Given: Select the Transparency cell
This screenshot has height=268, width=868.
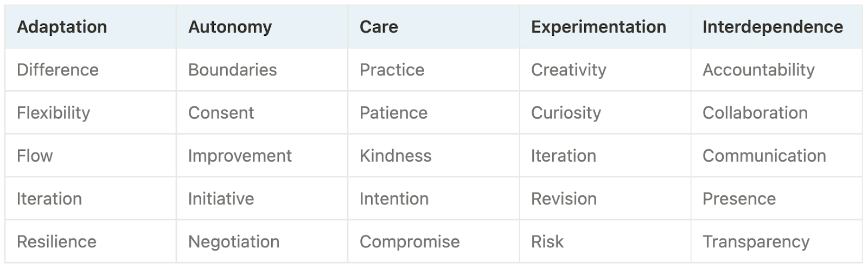Looking at the screenshot, I should [x=776, y=241].
